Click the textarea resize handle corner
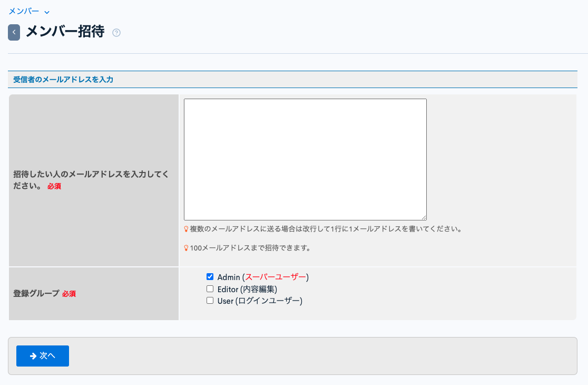Viewport: 588px width, 385px height. pos(424,217)
